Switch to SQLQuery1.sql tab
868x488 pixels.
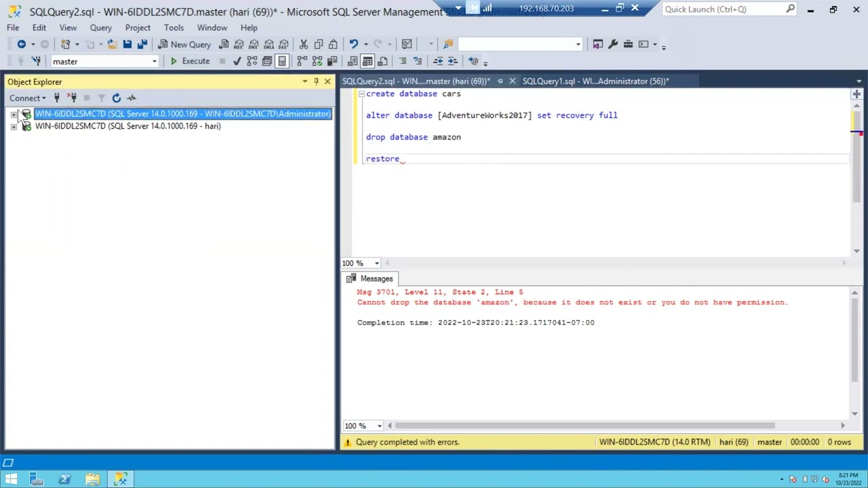coord(595,81)
